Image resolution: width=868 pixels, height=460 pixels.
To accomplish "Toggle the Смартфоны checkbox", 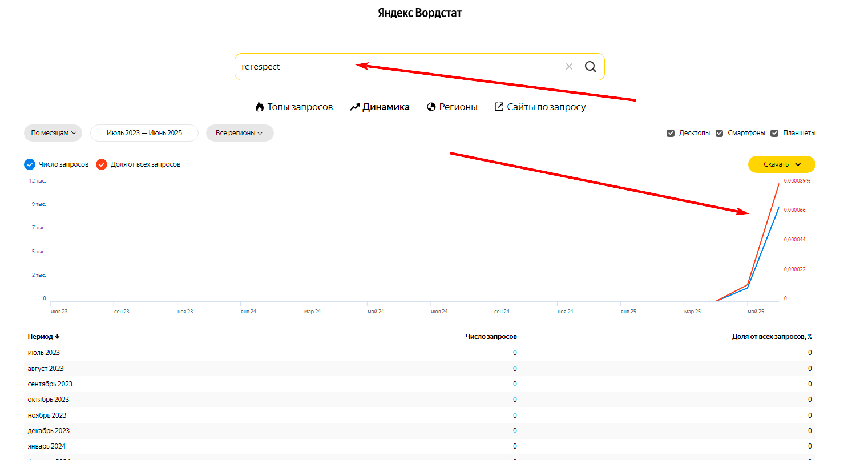I will (x=720, y=133).
